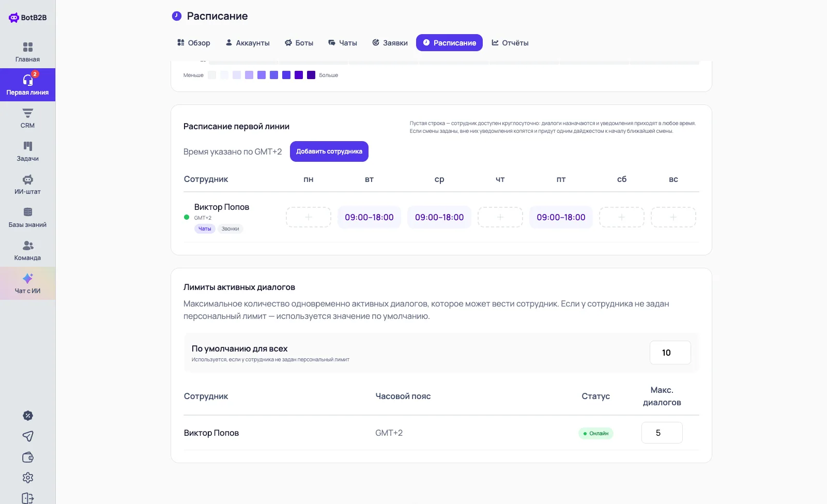
Task: Open settings gear in sidebar
Action: (28, 478)
